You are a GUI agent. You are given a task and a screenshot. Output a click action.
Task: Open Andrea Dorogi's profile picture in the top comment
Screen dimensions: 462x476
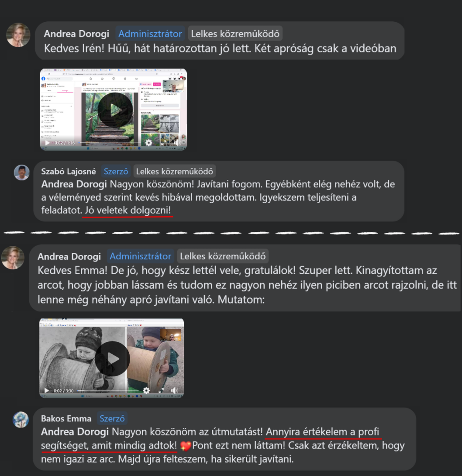coord(18,35)
